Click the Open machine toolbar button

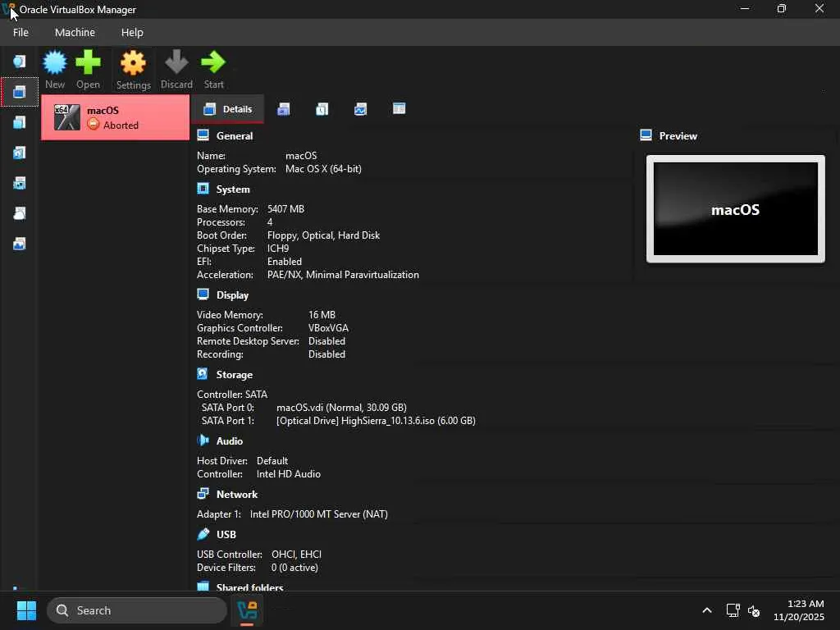tap(88, 70)
